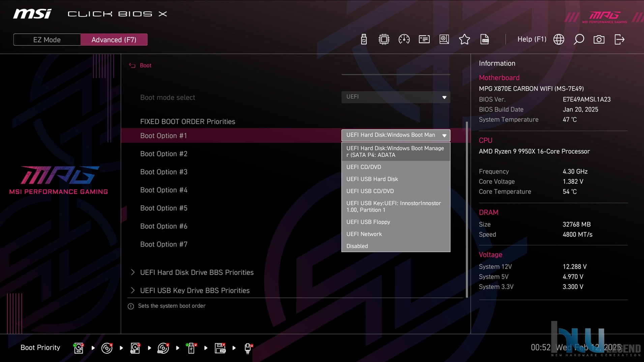644x362 pixels.
Task: Collapse the Boot Option #1 dropdown
Action: click(x=396, y=135)
